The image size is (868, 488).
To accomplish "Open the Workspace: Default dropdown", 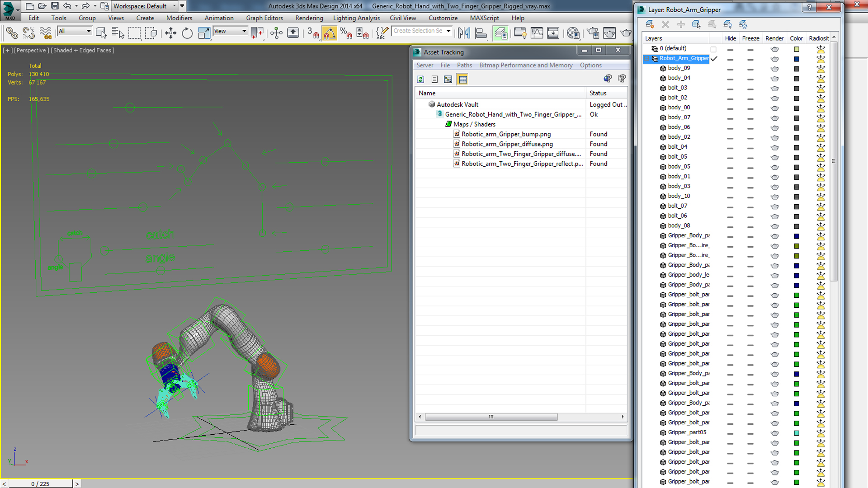I will pyautogui.click(x=145, y=6).
